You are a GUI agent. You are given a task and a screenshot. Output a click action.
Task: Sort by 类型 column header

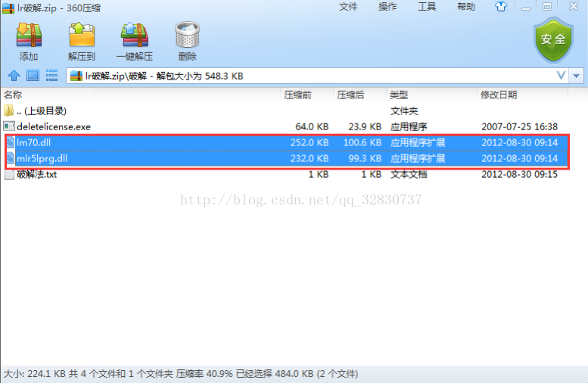point(399,95)
